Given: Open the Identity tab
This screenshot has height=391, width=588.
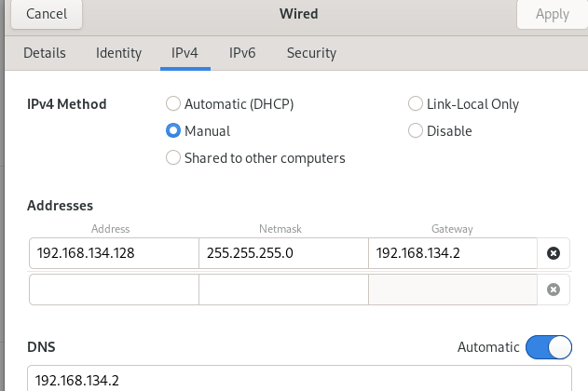Looking at the screenshot, I should (118, 53).
